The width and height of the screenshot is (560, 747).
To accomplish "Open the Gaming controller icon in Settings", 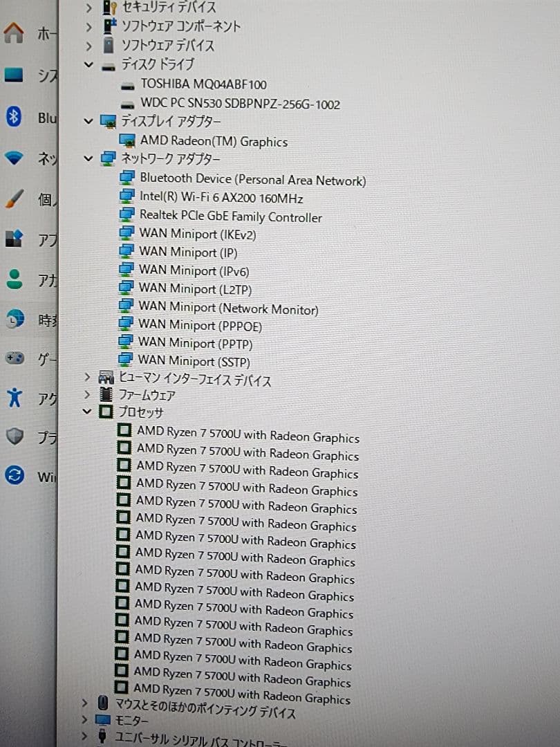I will point(15,358).
